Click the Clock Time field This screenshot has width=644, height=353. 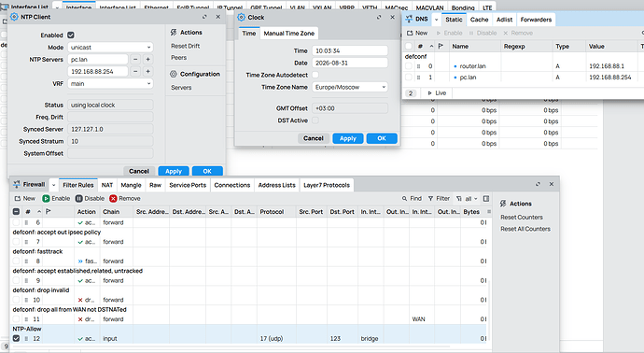coord(349,50)
